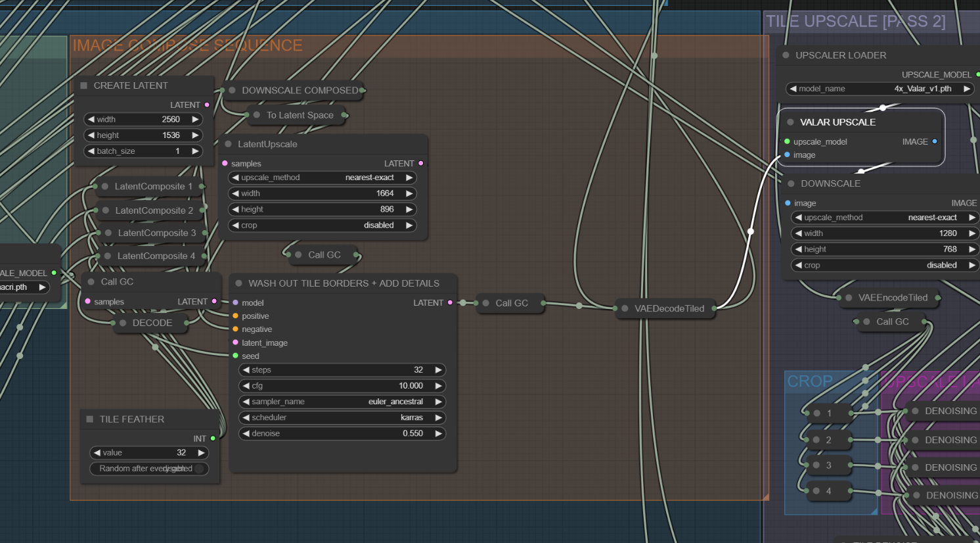
Task: Select the TILE UPSCALE [PASS 2] group title
Action: coord(855,21)
